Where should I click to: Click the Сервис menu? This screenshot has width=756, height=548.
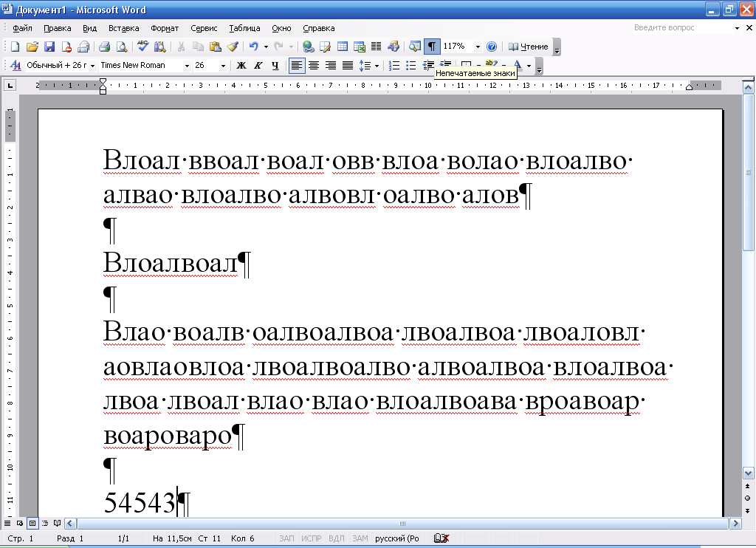(x=204, y=28)
